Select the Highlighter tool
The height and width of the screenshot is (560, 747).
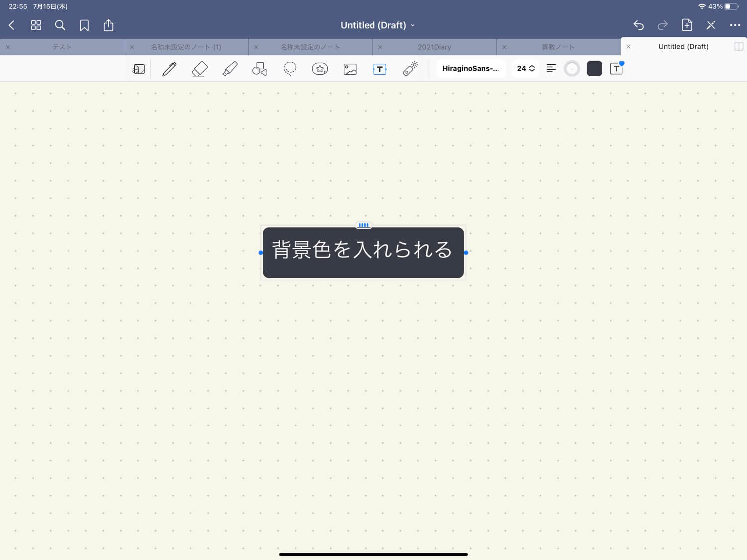coord(230,69)
